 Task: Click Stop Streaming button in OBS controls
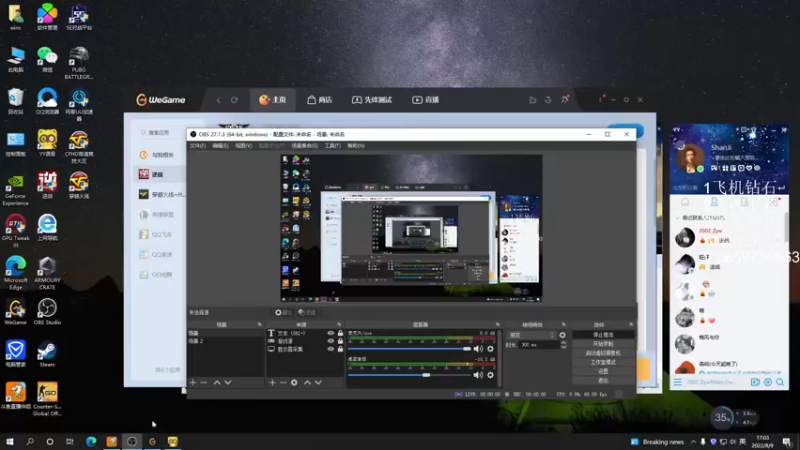[603, 335]
